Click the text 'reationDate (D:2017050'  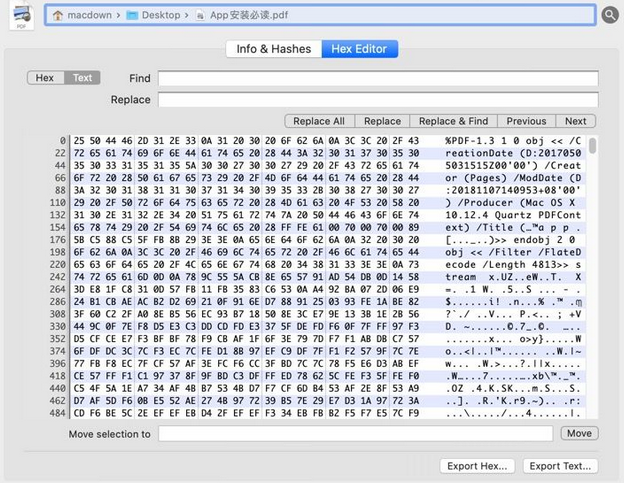[513, 153]
